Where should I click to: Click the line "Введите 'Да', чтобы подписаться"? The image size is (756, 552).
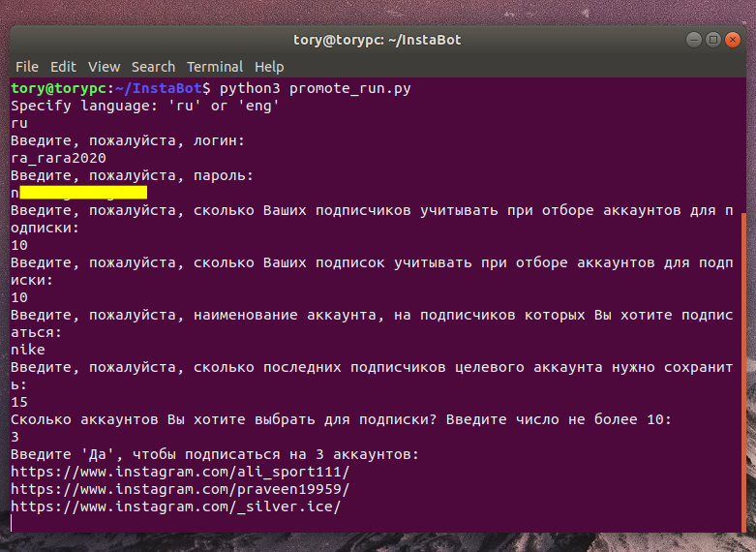click(x=215, y=454)
